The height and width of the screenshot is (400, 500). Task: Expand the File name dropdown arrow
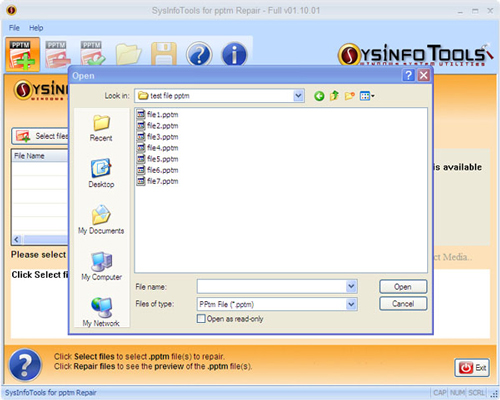point(351,286)
